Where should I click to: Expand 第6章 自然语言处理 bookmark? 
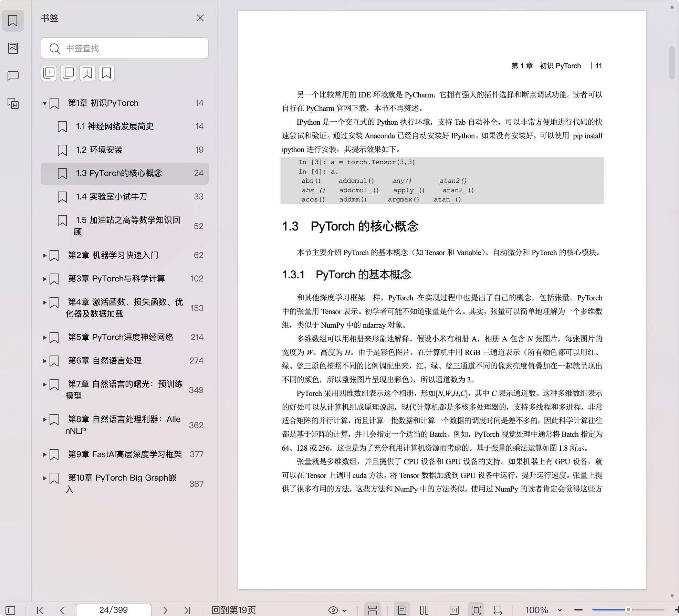(45, 361)
